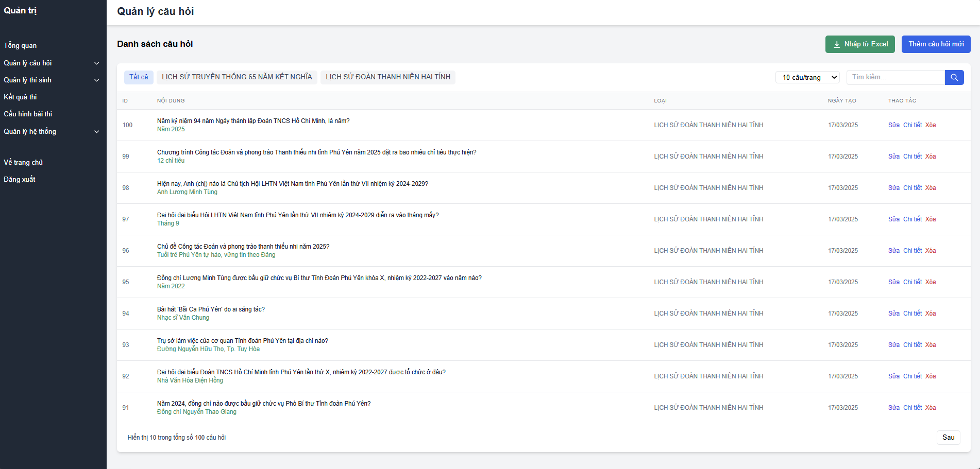Viewport: 980px width, 469px height.
Task: Select the Tất cả filter tab
Action: click(139, 77)
